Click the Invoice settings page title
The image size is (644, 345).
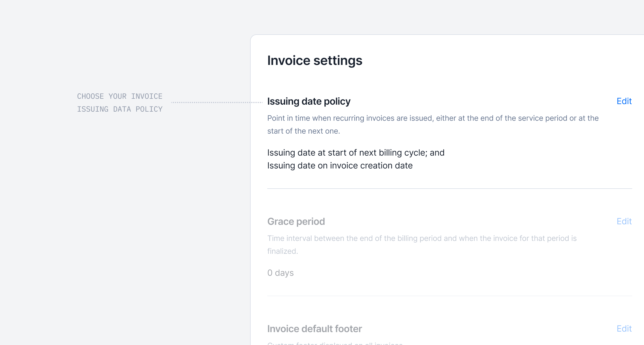coord(314,60)
